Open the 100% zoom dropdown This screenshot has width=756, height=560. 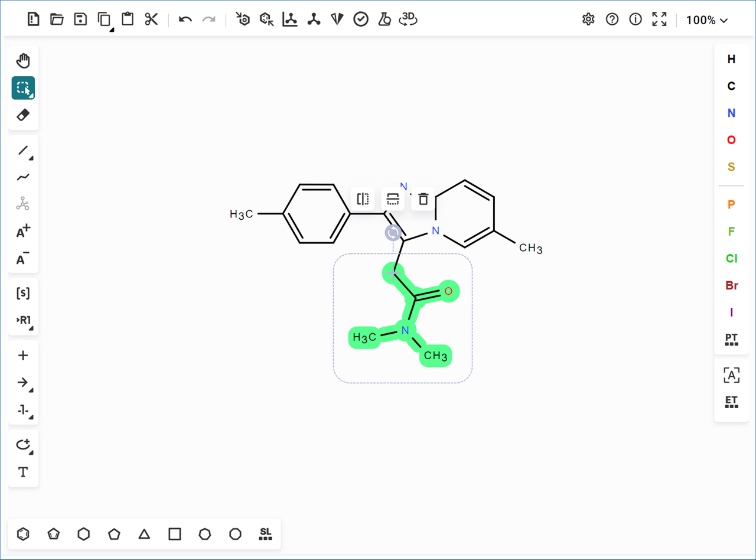coord(706,20)
